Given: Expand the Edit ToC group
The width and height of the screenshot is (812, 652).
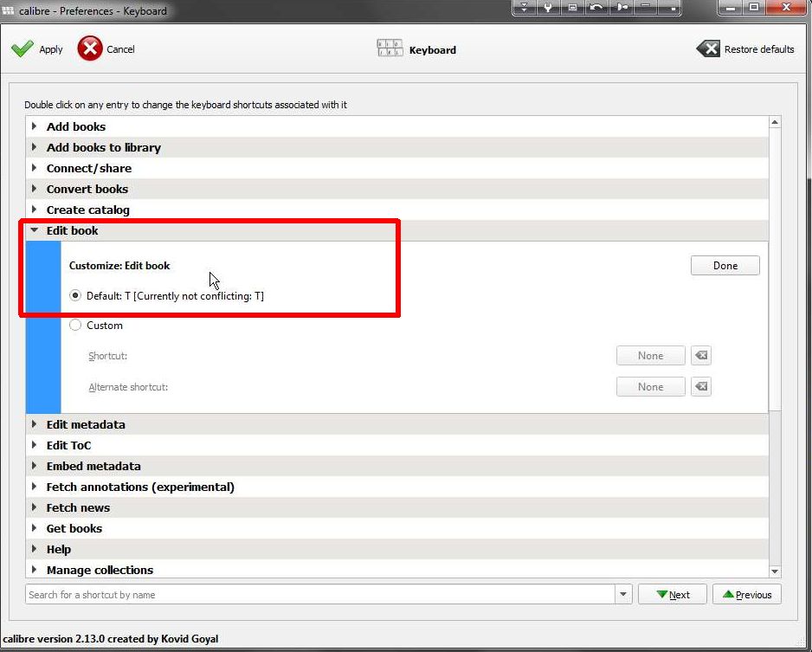Looking at the screenshot, I should click(x=34, y=445).
